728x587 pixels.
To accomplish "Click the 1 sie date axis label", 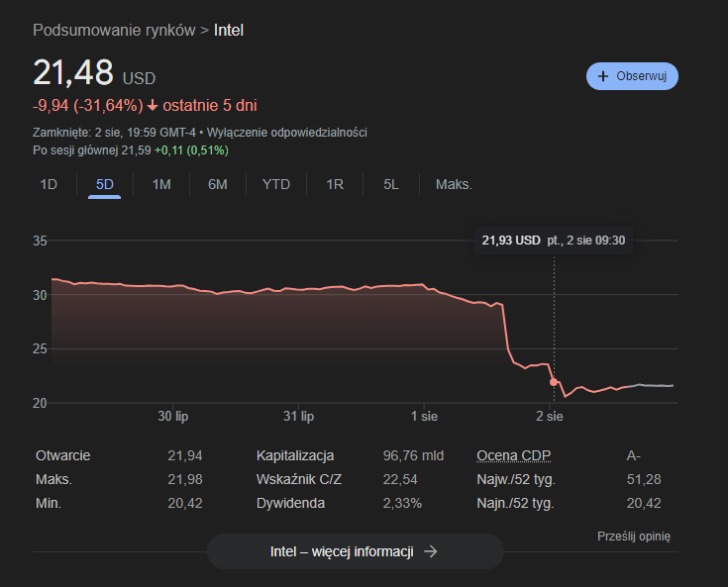I will [x=424, y=416].
